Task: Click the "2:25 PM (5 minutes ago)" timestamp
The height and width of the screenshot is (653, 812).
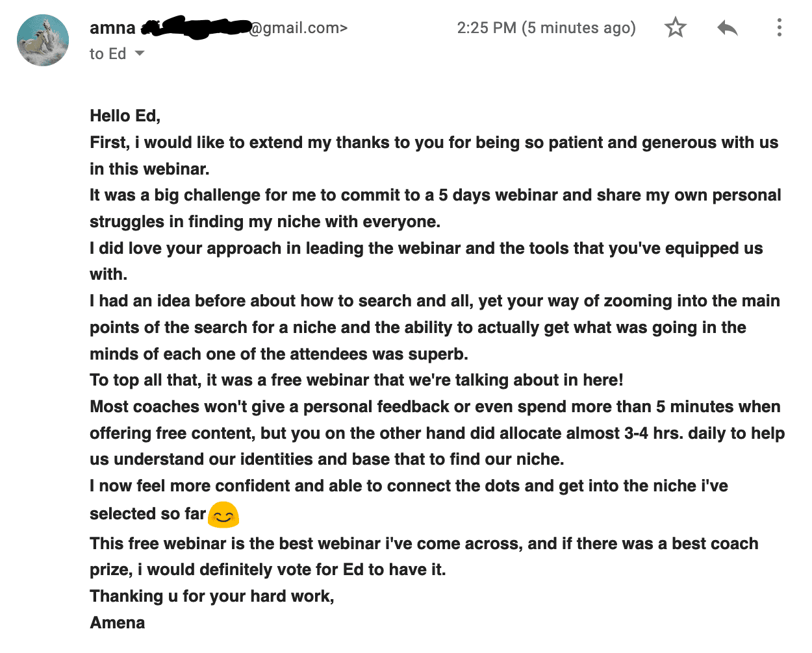Action: [546, 28]
